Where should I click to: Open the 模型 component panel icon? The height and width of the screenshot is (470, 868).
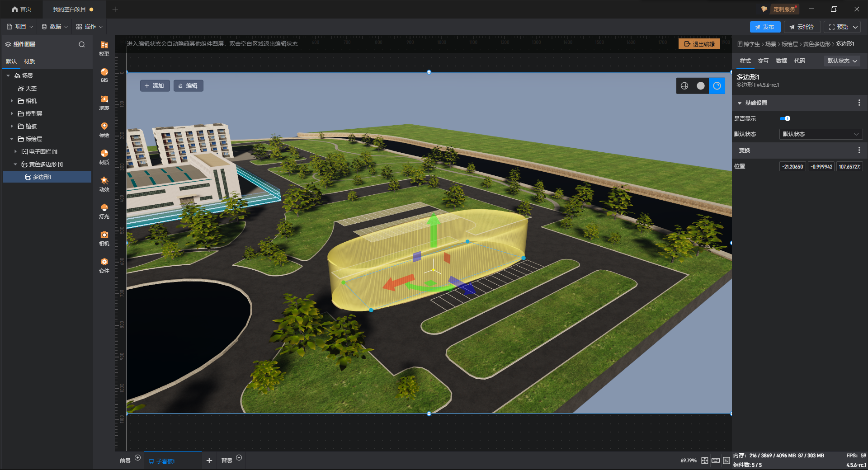tap(104, 48)
